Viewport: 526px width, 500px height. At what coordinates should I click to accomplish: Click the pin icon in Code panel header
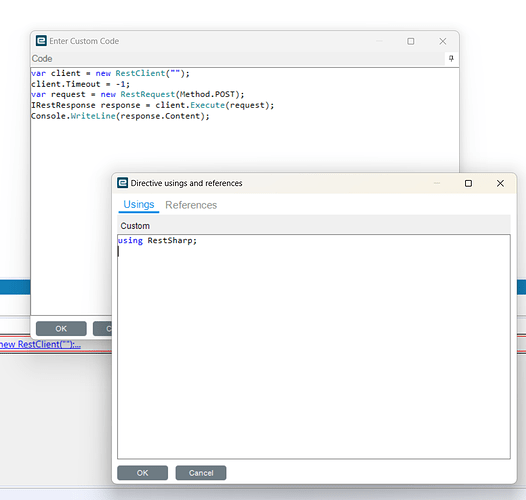(451, 58)
